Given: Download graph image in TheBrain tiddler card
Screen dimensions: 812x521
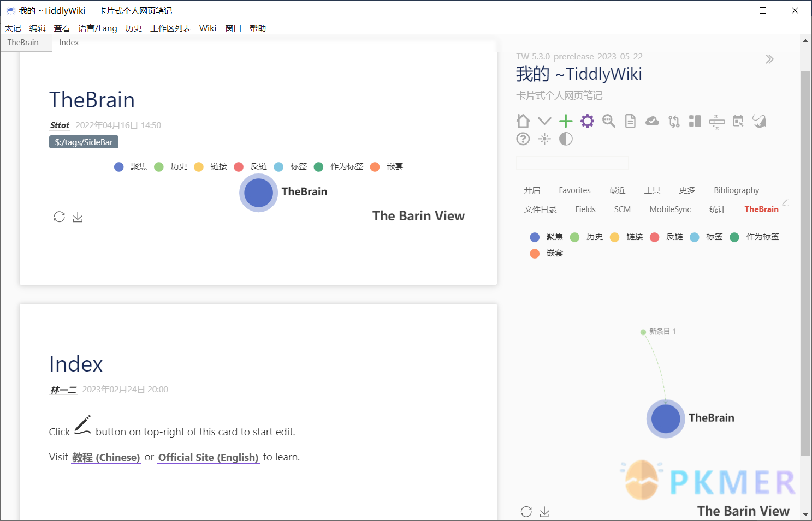Looking at the screenshot, I should pos(78,217).
